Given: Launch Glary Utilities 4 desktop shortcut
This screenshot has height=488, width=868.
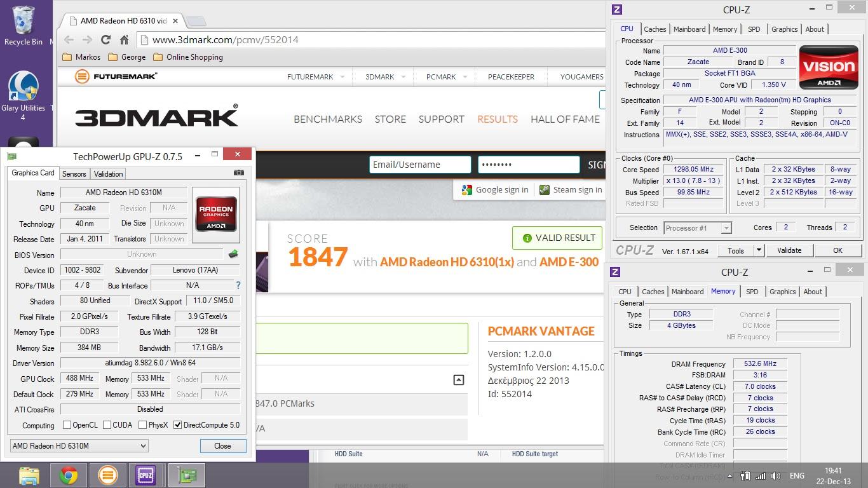Looking at the screenshot, I should point(23,95).
